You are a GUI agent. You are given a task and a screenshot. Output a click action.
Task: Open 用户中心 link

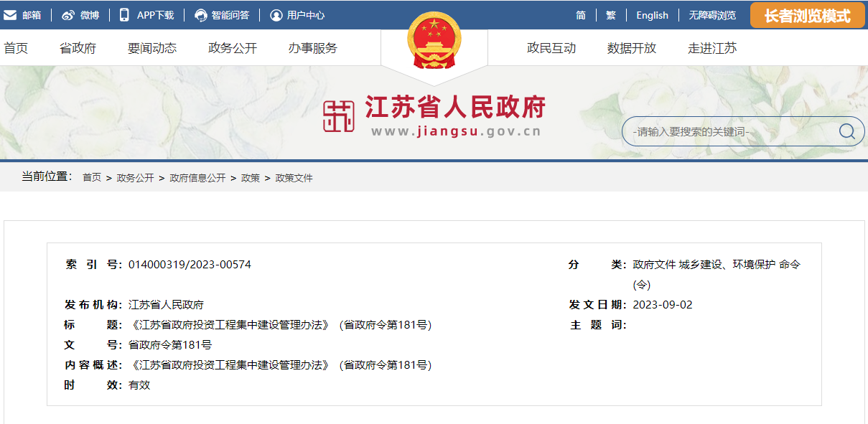pos(306,15)
